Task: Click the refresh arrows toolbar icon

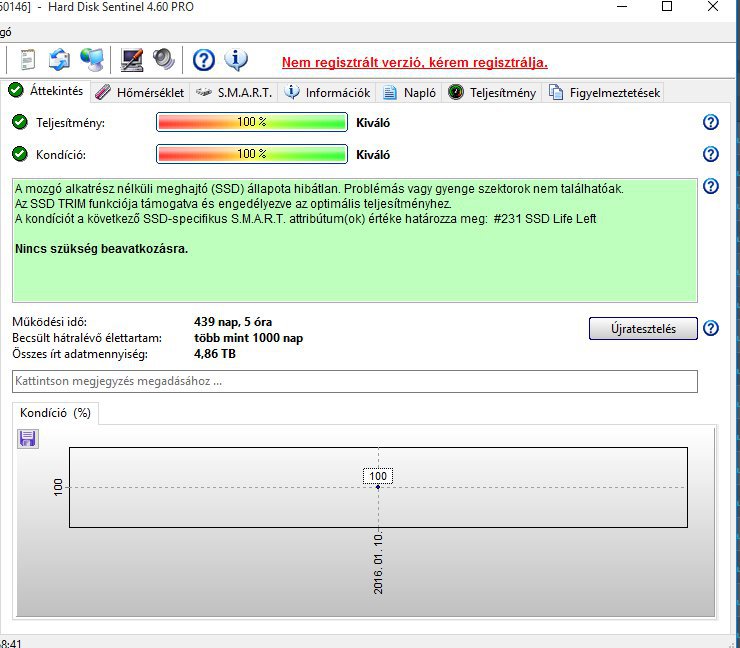Action: coord(59,60)
